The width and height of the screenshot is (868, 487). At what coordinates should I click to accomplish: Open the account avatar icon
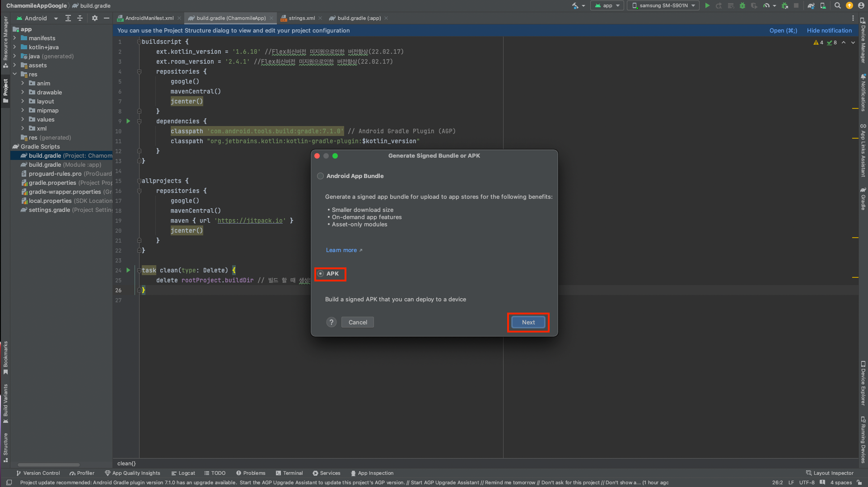[x=861, y=5]
